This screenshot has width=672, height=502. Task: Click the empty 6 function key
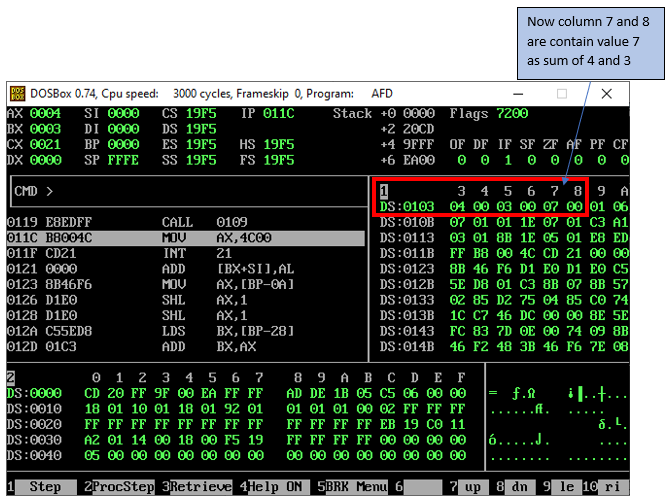tap(419, 487)
